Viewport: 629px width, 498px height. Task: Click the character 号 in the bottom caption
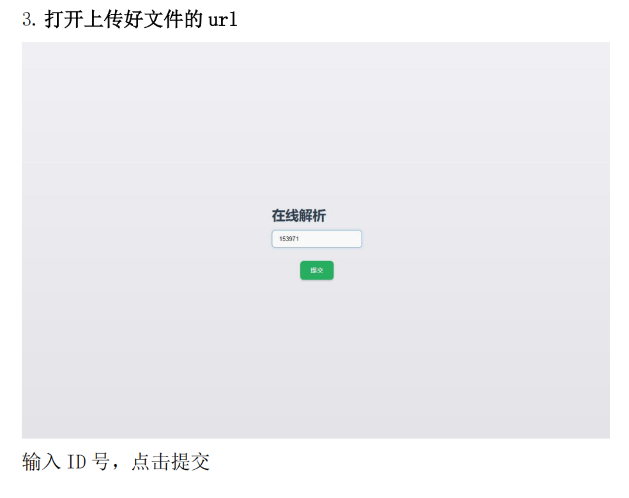100,461
